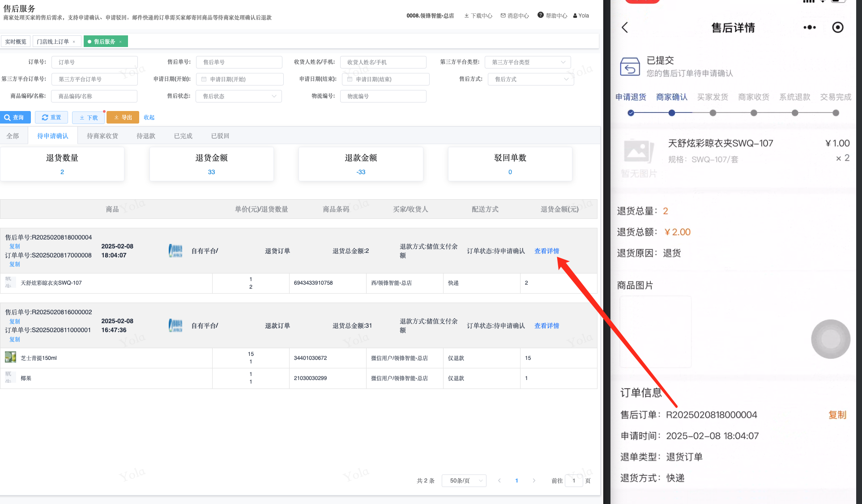Open 消息中心 mail icon
The height and width of the screenshot is (504, 862).
click(503, 16)
